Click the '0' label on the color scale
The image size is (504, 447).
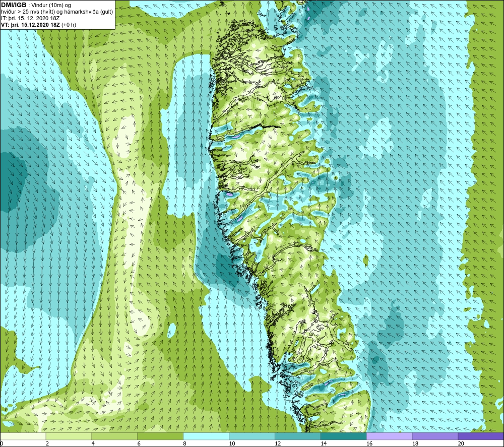[x=2, y=443]
